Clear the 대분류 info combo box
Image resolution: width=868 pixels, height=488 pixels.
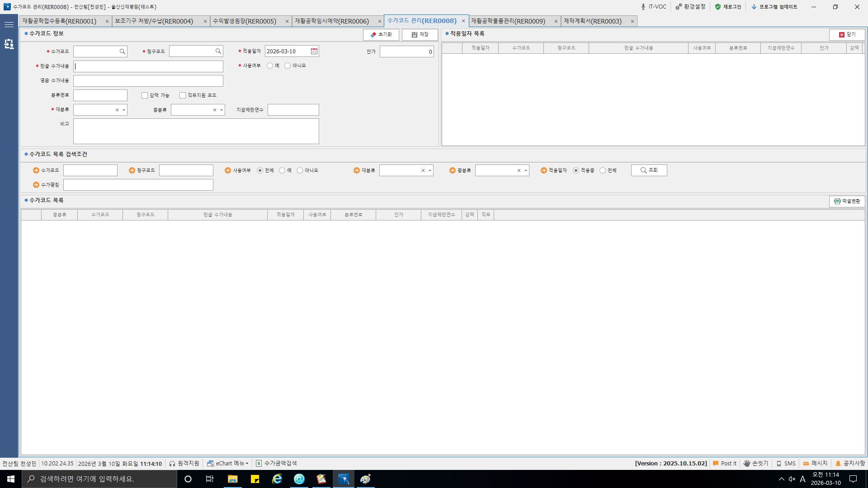[x=117, y=110]
